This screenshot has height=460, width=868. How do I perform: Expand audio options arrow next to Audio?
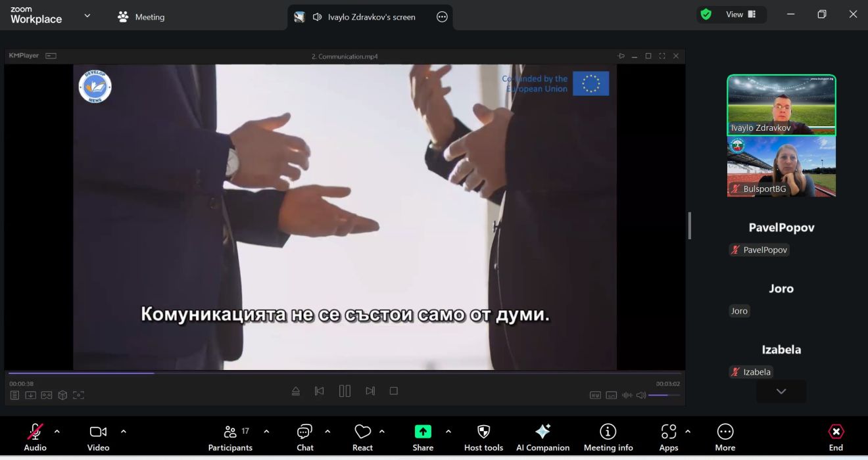[x=57, y=432]
